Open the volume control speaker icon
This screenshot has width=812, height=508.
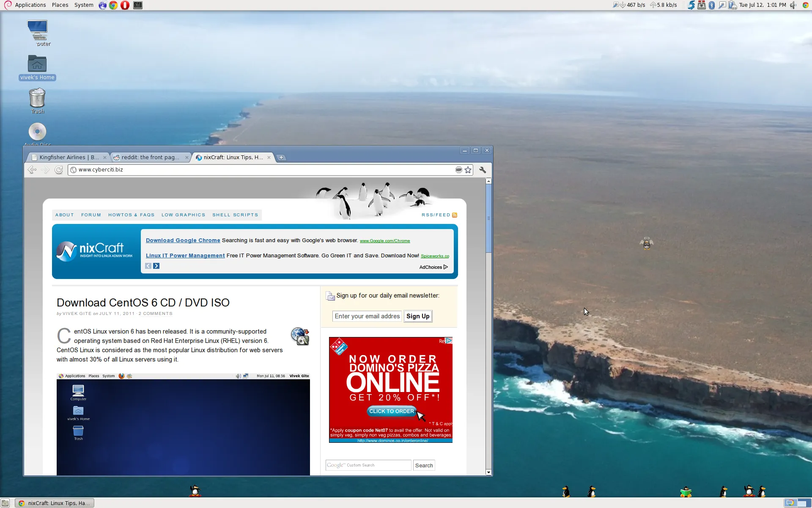(x=793, y=5)
